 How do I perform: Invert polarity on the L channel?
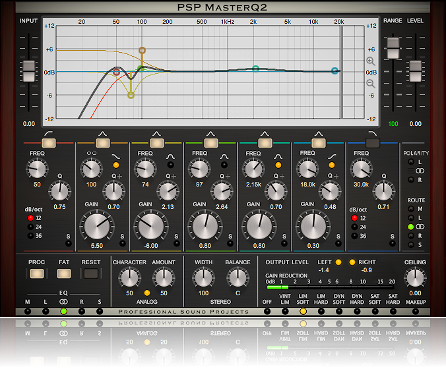pos(411,162)
